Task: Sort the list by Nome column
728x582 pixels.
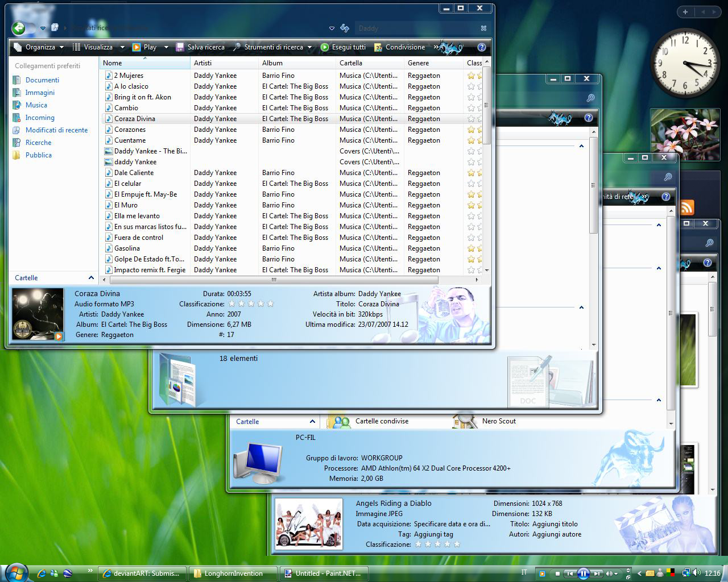Action: click(145, 63)
